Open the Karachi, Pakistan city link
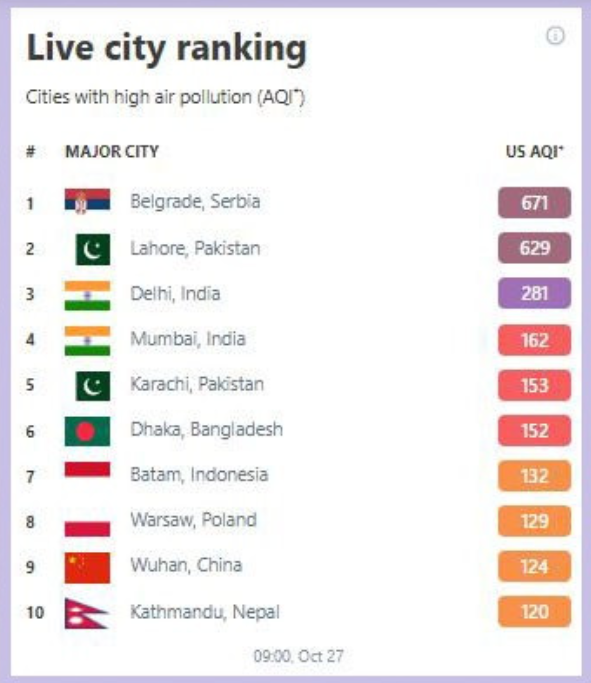591x683 pixels. (197, 384)
